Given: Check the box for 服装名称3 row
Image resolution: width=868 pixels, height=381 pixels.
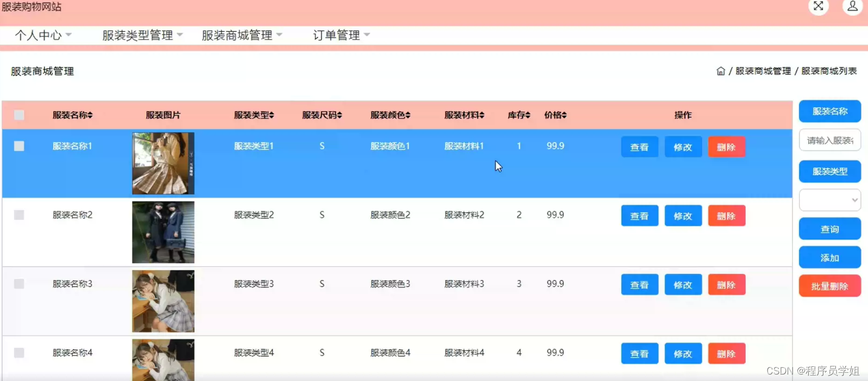Looking at the screenshot, I should point(19,284).
